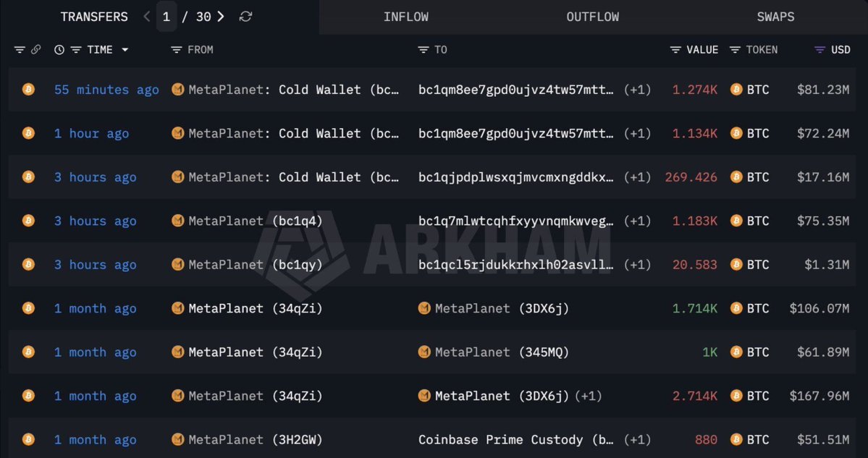
Task: Click Bitcoin chain icon in 55 minutes ago row
Action: [28, 89]
